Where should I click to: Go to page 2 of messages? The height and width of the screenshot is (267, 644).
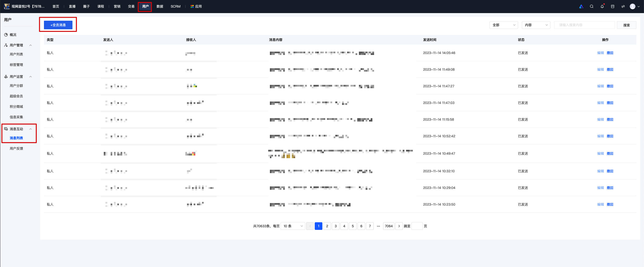(x=327, y=226)
